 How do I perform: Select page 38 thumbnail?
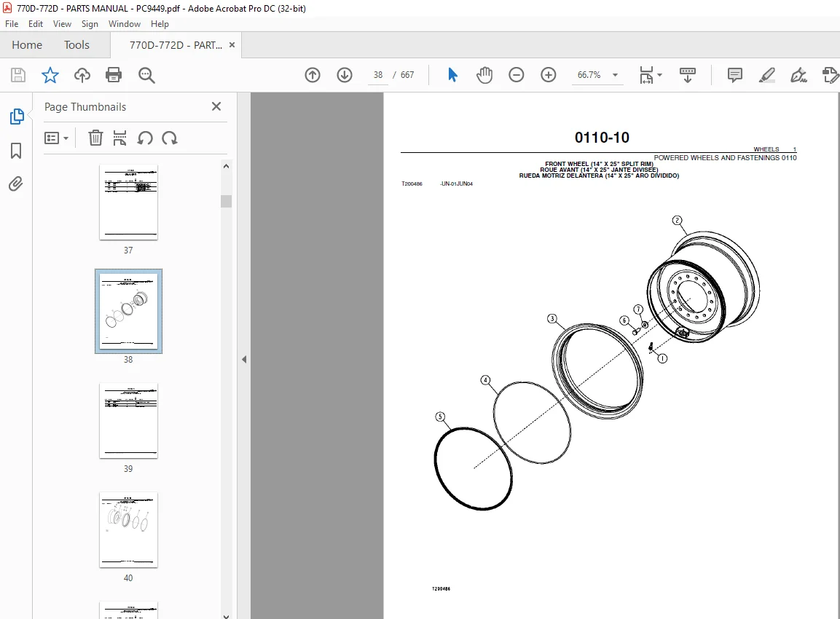tap(128, 312)
